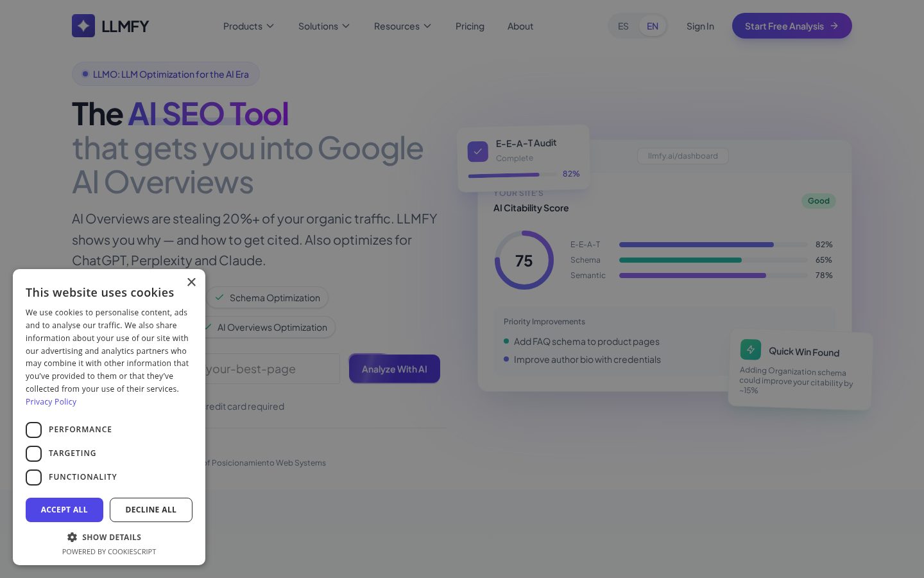Click the Semantic 78% score bar
Viewport: 924px width, 578px height.
click(x=714, y=276)
